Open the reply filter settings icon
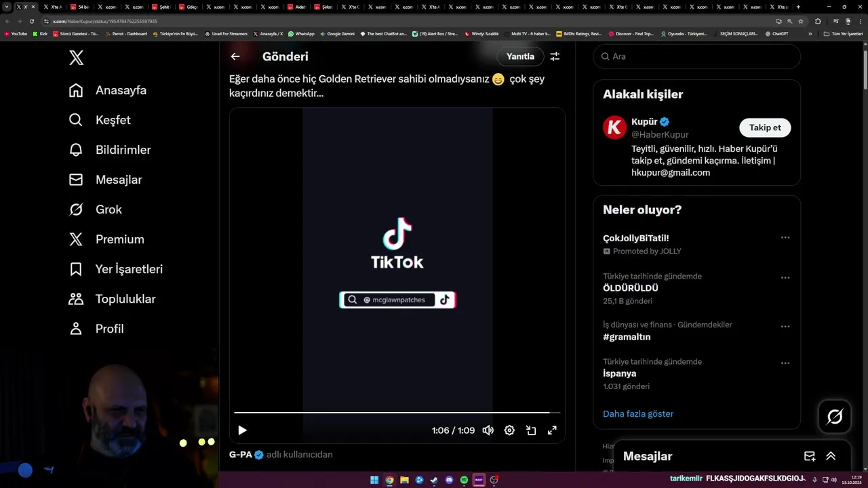Image resolution: width=868 pixels, height=488 pixels. tap(555, 56)
